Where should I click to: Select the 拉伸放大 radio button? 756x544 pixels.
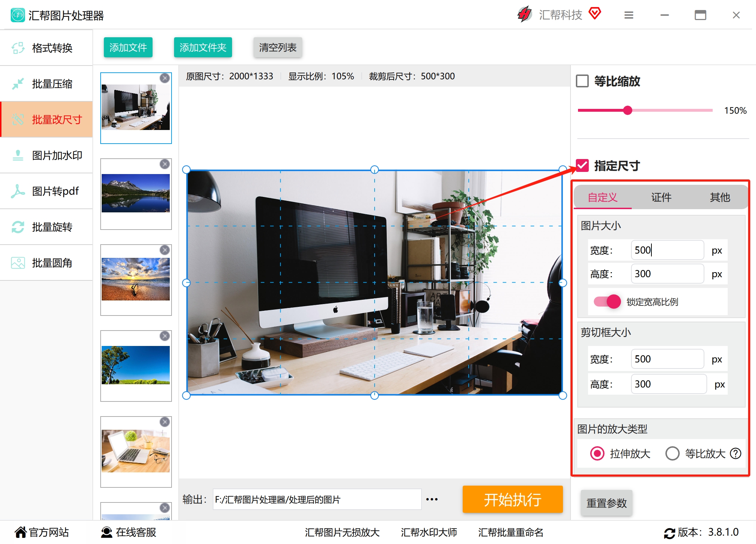[597, 454]
